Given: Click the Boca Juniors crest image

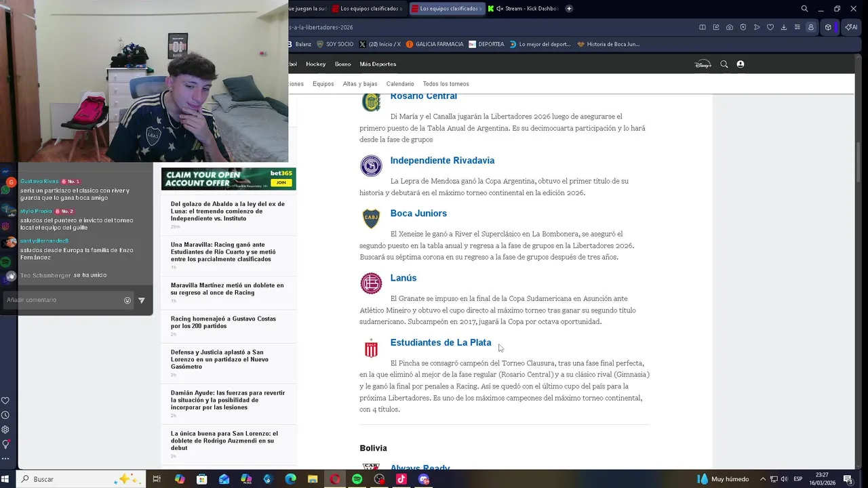Looking at the screenshot, I should (371, 219).
